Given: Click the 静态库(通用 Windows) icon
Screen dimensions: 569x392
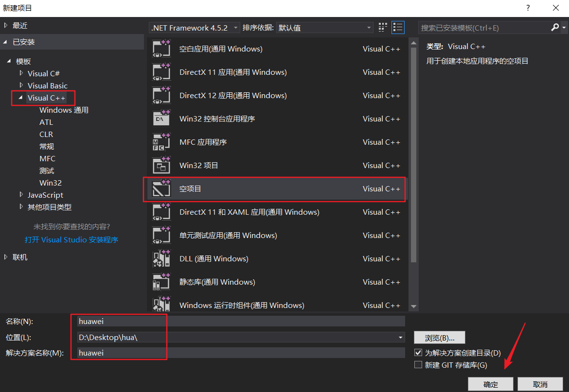Looking at the screenshot, I should pos(161,282).
